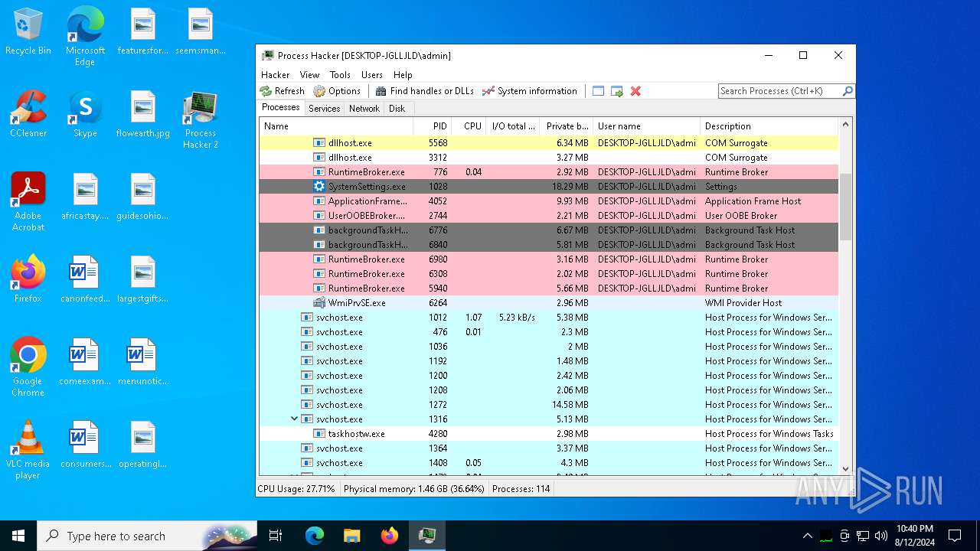The width and height of the screenshot is (980, 551).
Task: Open System information window
Action: pyautogui.click(x=530, y=91)
